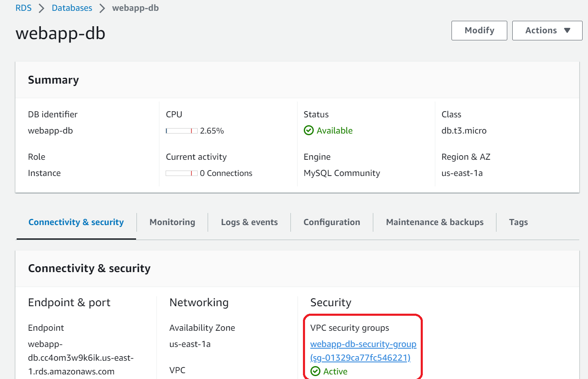The height and width of the screenshot is (379, 588).
Task: Click the breadcrumb chevron after Databases
Action: click(x=102, y=8)
